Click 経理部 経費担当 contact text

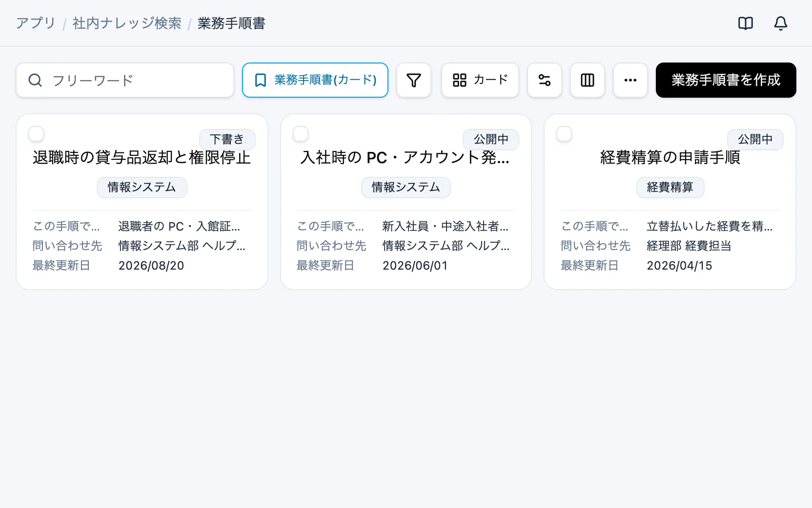pyautogui.click(x=689, y=246)
